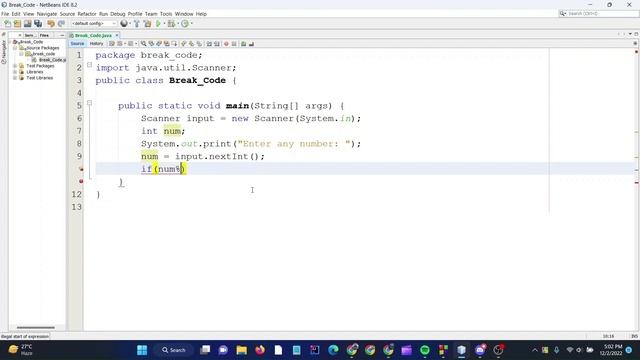640x360 pixels.
Task: Open the Debug menu
Action: click(118, 14)
